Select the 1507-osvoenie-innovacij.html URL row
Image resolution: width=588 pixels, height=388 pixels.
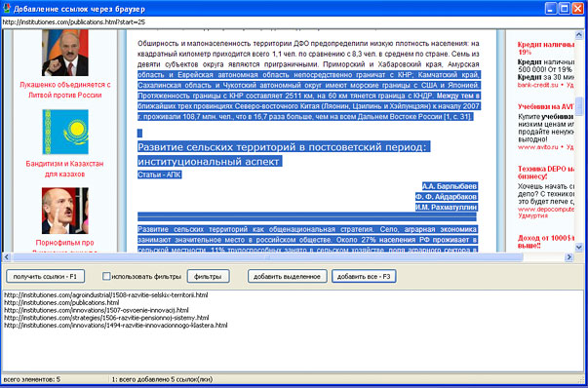[97, 310]
